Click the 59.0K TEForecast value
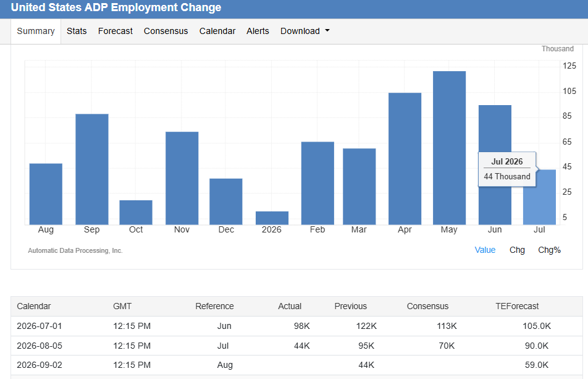The height and width of the screenshot is (379, 588). click(537, 365)
